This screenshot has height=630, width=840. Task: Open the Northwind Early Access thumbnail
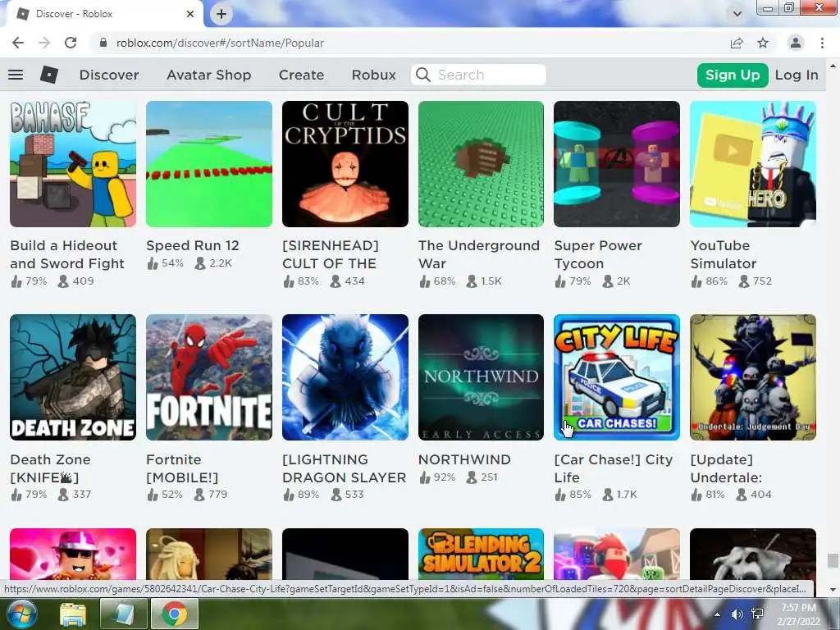(x=481, y=377)
